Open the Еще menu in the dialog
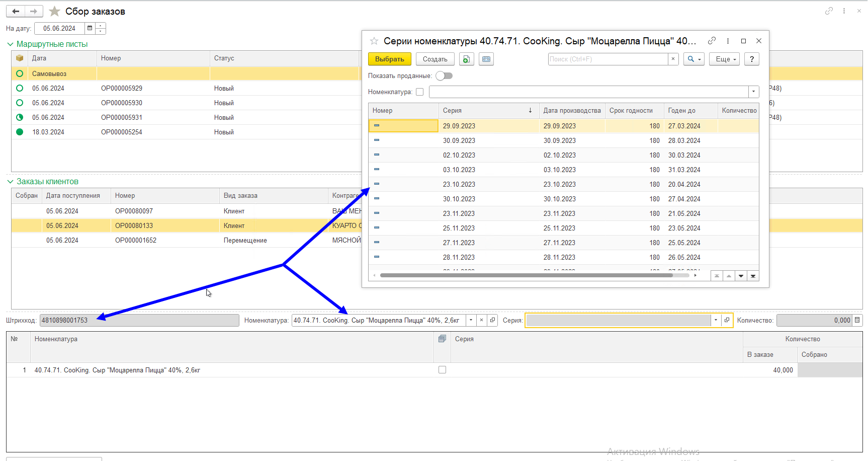868x461 pixels. point(725,59)
